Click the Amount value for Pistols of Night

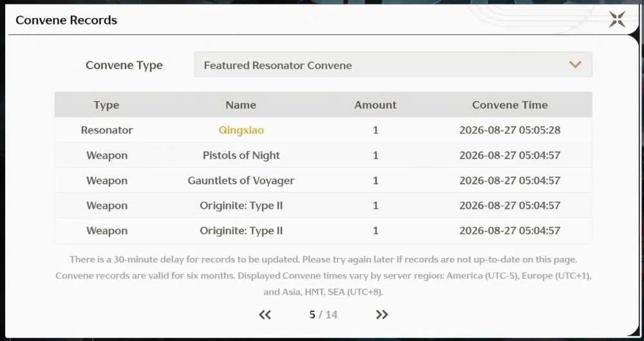coord(375,155)
